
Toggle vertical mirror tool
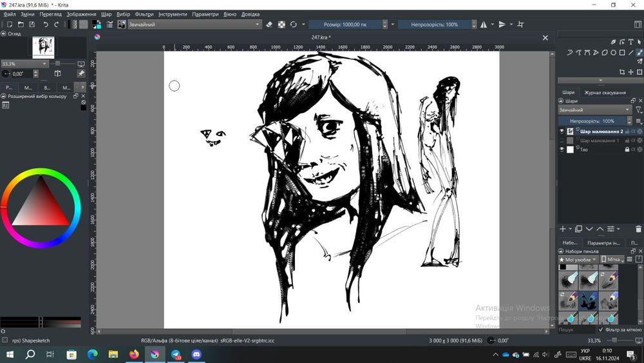tap(502, 25)
